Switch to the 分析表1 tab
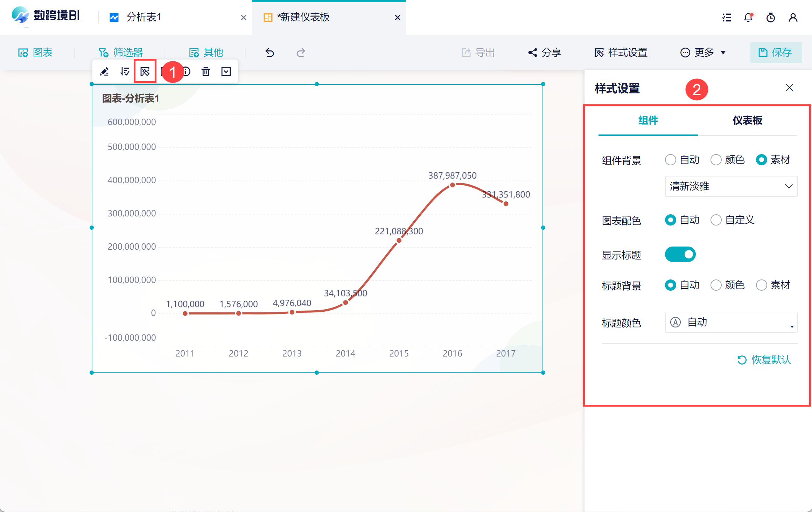Screen dimensions: 812x512 tap(143, 18)
